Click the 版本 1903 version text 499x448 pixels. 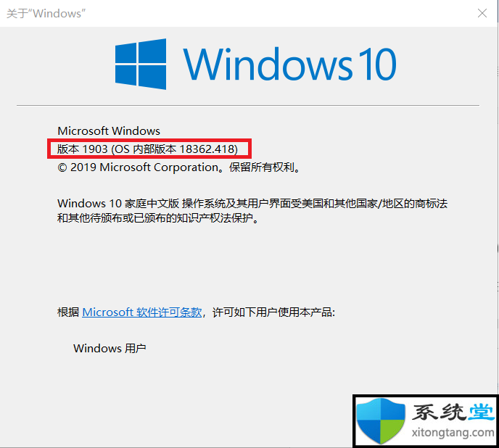point(83,149)
